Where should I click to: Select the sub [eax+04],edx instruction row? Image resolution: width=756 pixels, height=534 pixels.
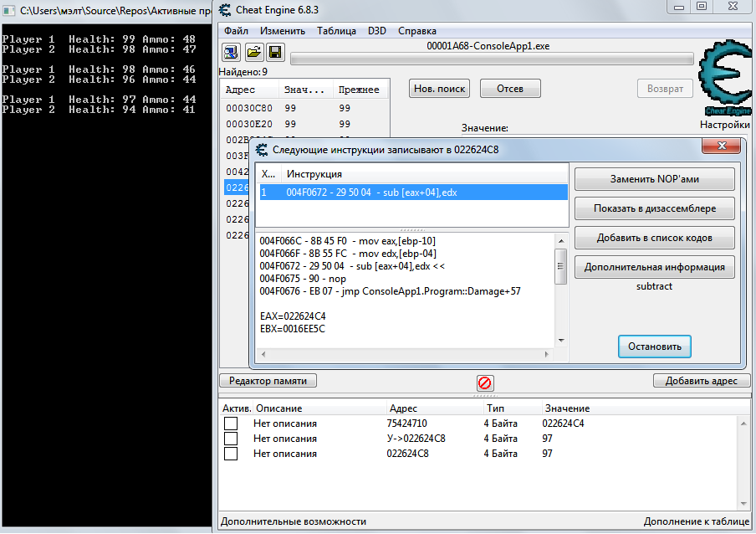point(413,193)
